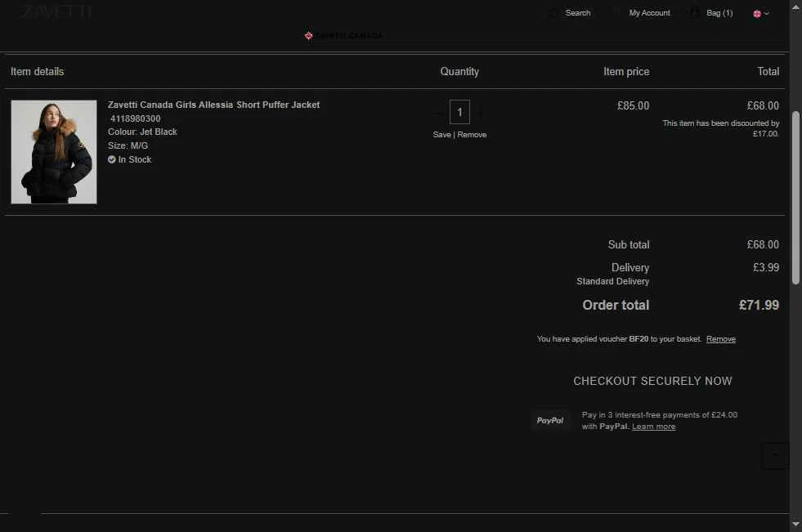Click the magnifier icon beside Search

click(553, 13)
